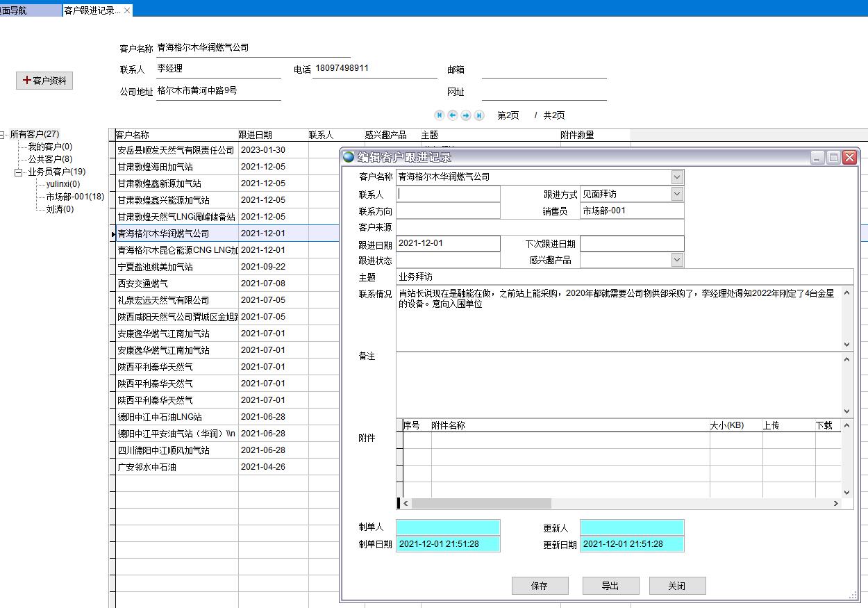The width and height of the screenshot is (868, 608).
Task: Click the globe icon in the dialog title bar
Action: coord(349,157)
